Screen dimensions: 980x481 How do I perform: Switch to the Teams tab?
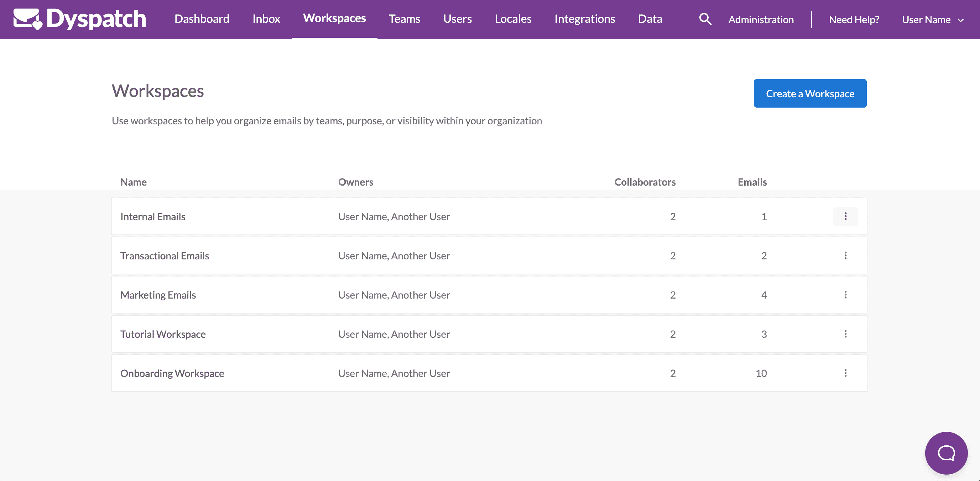point(405,19)
